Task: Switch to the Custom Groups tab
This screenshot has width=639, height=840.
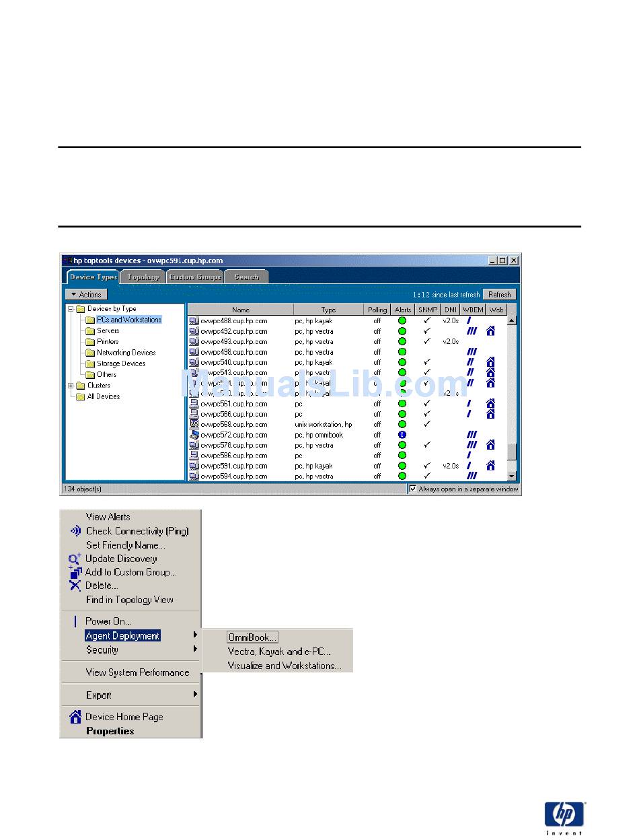Action: click(x=195, y=277)
